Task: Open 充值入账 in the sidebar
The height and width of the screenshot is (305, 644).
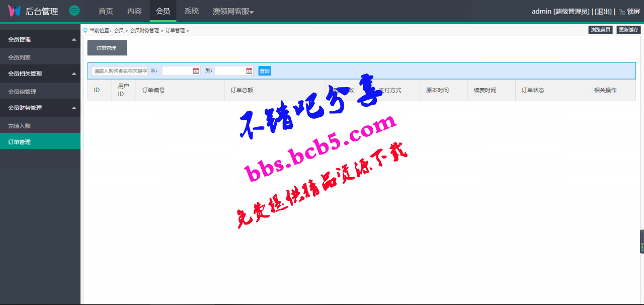Action: [20, 126]
